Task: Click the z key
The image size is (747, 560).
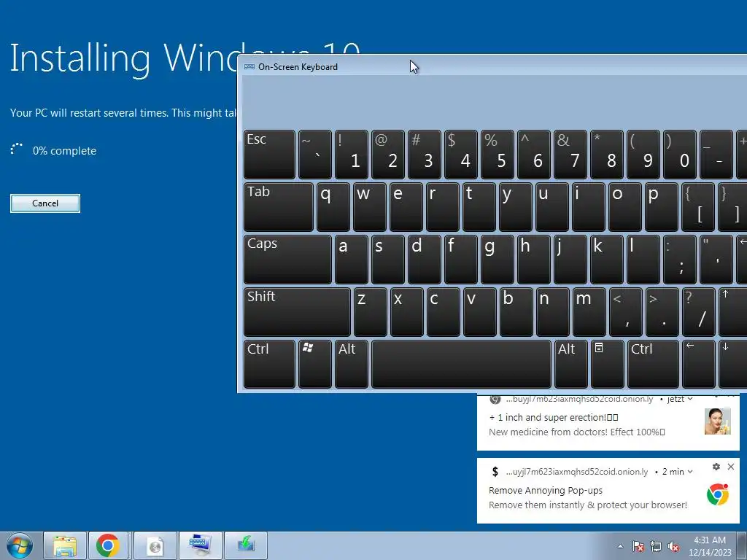Action: click(x=370, y=312)
